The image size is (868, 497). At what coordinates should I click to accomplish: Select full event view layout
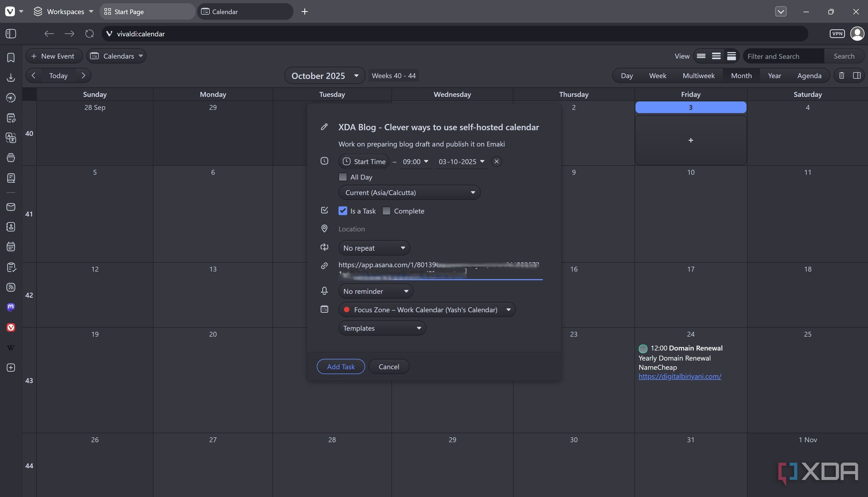[x=731, y=56]
